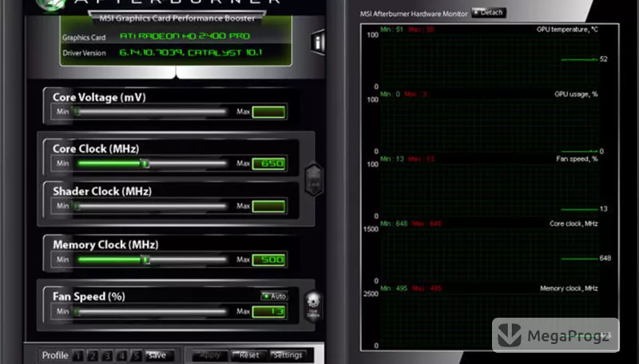Click the GPU temperature graph label
The height and width of the screenshot is (364, 639).
coord(567,30)
